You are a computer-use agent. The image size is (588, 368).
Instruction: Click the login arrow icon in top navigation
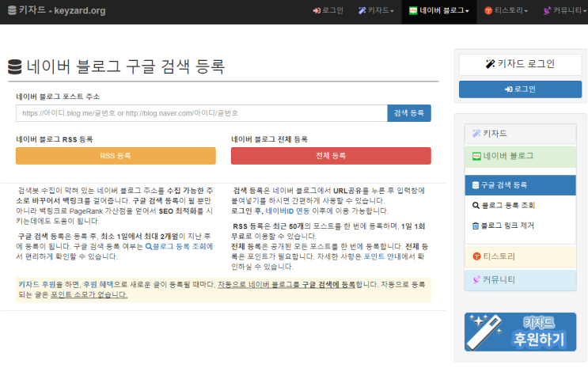click(317, 10)
